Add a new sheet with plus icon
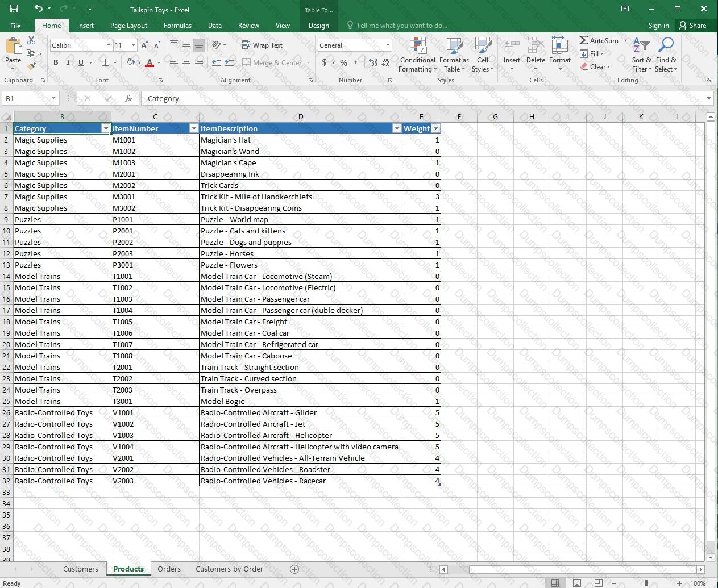Viewport: 718px width, 588px height. point(294,569)
